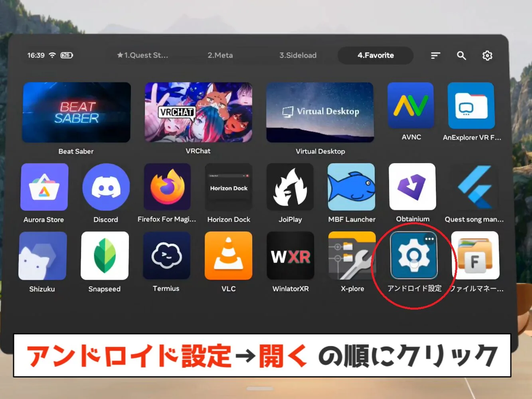This screenshot has height=399, width=532.
Task: Grab the window handle bar below launcher
Action: (260, 388)
